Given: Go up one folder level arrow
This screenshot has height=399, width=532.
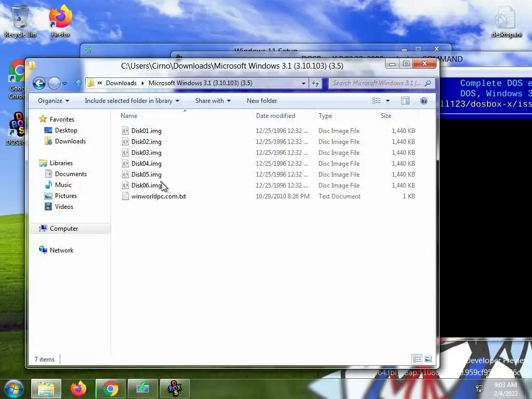Looking at the screenshot, I should tap(78, 83).
